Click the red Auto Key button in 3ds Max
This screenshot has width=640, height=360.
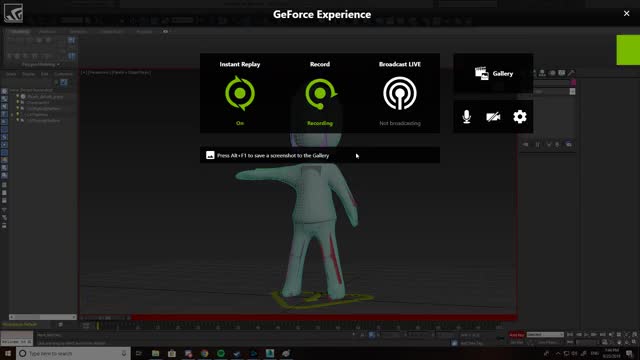[x=517, y=335]
